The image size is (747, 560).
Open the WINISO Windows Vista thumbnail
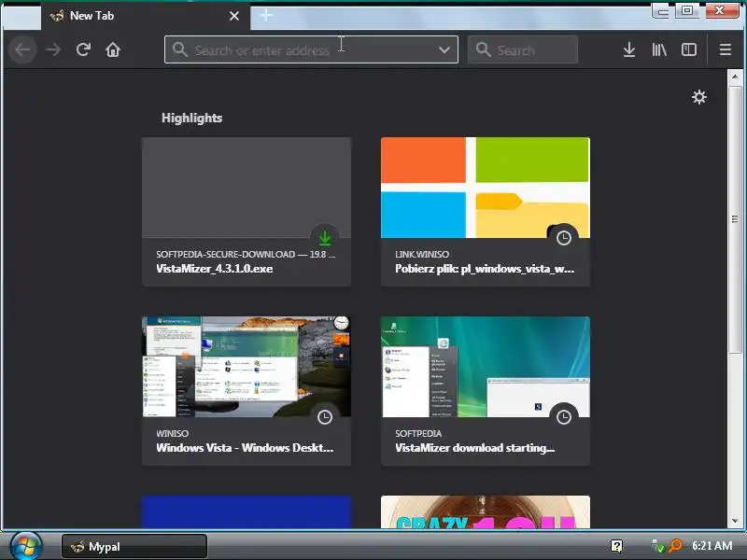click(247, 367)
